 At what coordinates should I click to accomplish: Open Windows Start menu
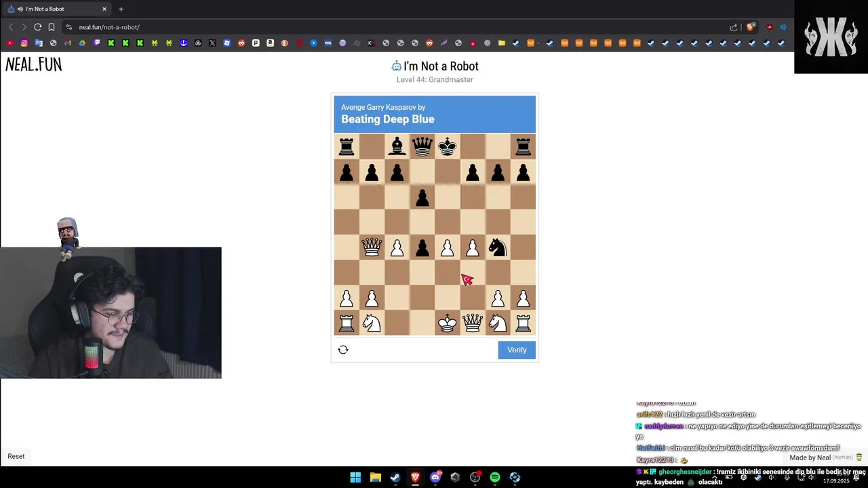click(x=355, y=477)
